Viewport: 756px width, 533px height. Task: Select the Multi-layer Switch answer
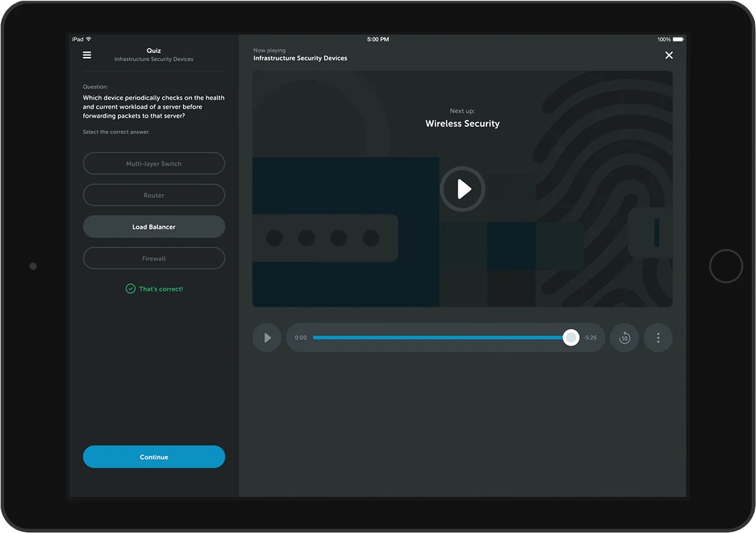pos(154,164)
